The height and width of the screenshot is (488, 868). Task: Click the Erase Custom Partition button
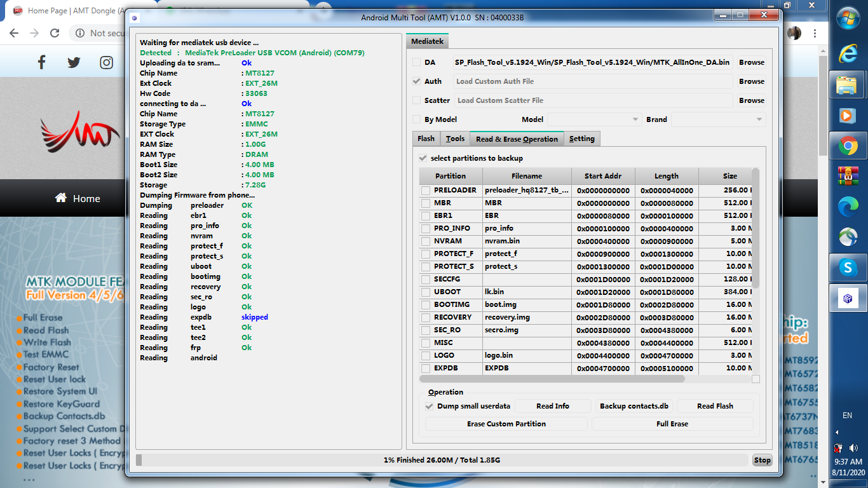(x=506, y=424)
